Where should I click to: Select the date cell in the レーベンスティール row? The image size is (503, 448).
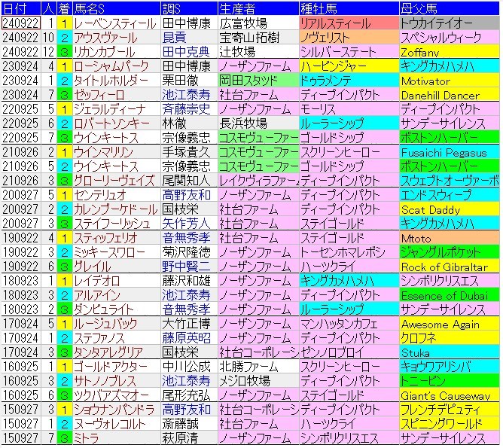pyautogui.click(x=21, y=23)
